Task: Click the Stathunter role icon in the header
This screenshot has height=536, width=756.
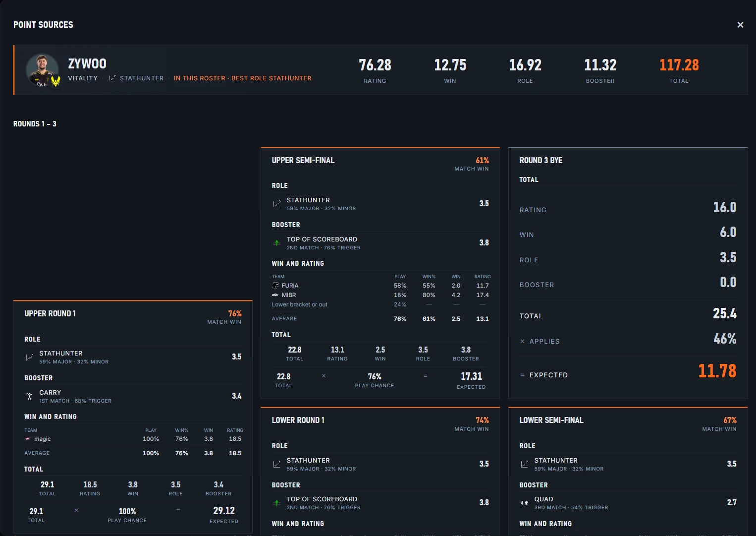Action: [112, 78]
